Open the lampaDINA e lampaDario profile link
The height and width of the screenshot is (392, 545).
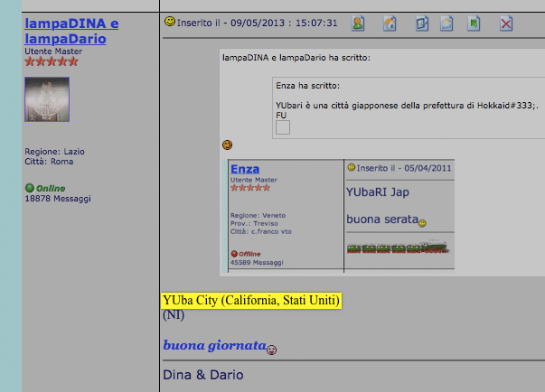tap(71, 31)
